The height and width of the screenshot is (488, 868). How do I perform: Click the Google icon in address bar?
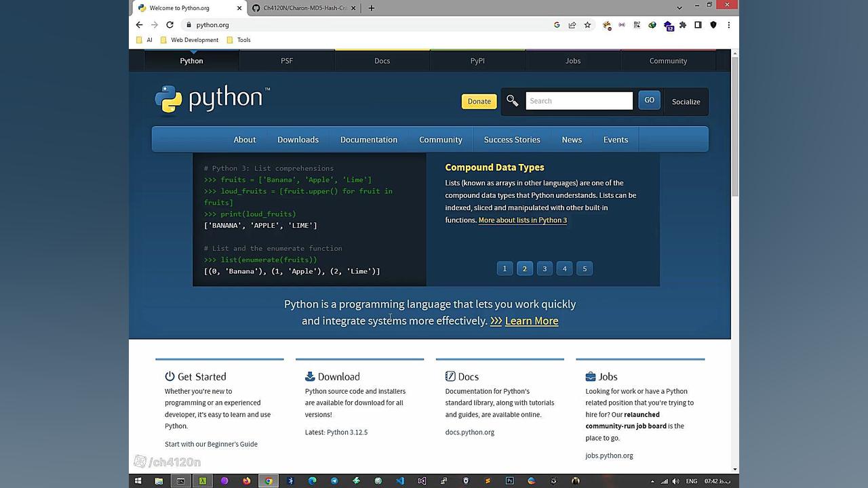coord(557,25)
